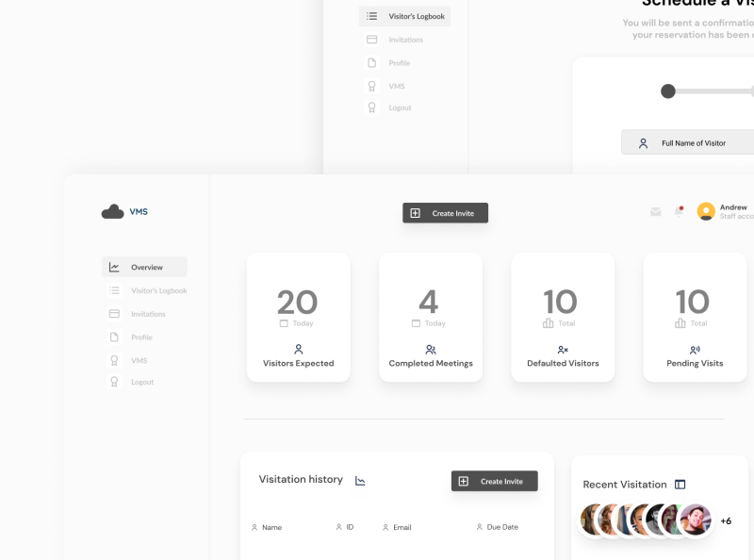This screenshot has height=560, width=754.
Task: Open the mail envelope icon near top right
Action: click(x=655, y=212)
